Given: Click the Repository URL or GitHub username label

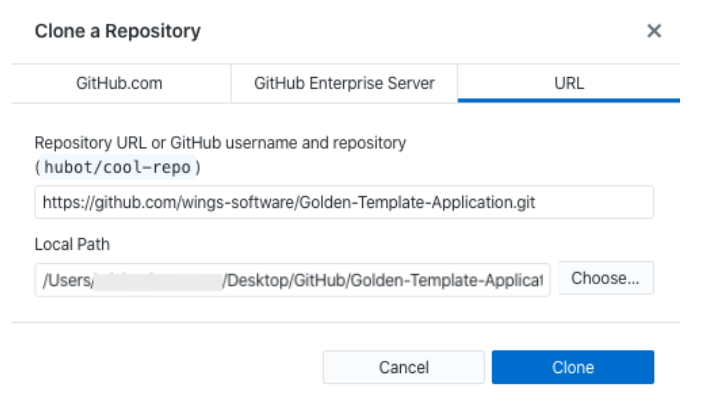Looking at the screenshot, I should pos(220,143).
